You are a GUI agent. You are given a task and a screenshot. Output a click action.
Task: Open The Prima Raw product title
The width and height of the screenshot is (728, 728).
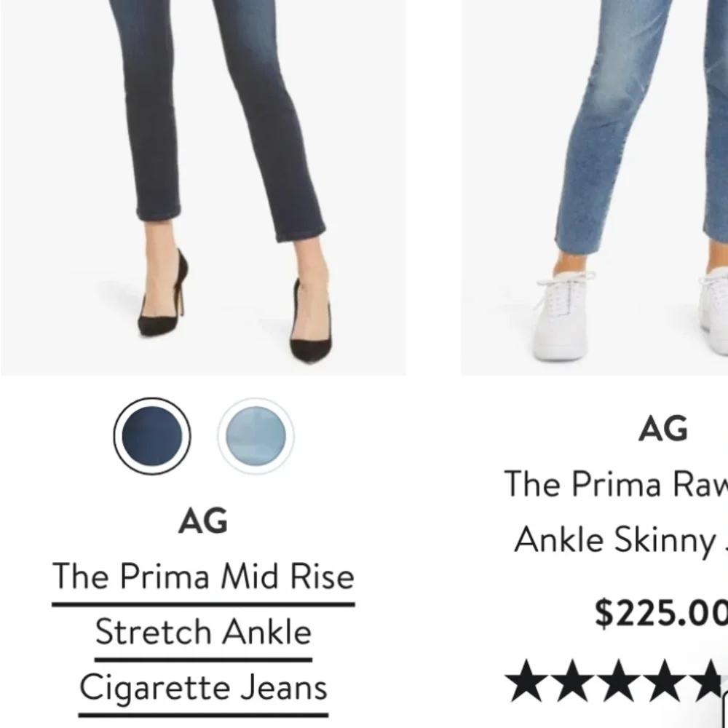[616, 484]
